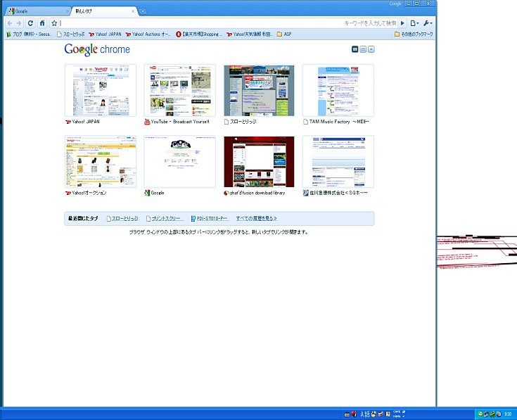
Task: Expand the その他のブックマーク folder
Action: click(x=414, y=34)
